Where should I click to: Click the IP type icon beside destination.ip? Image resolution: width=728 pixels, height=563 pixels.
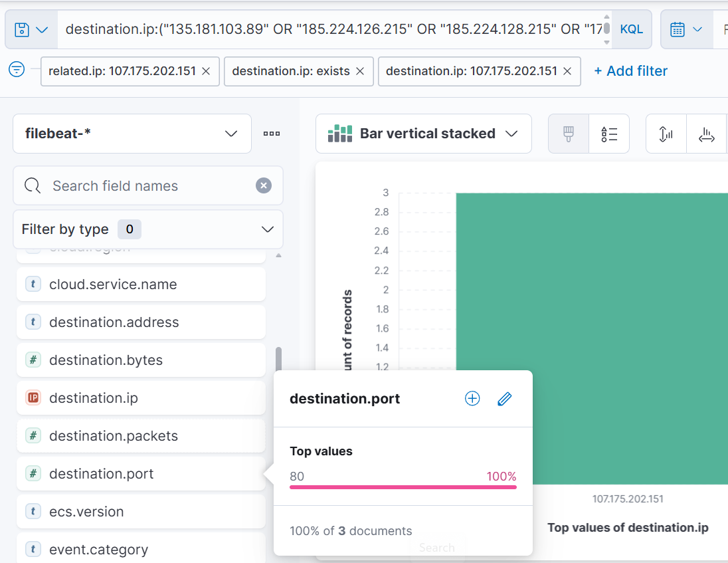[33, 397]
